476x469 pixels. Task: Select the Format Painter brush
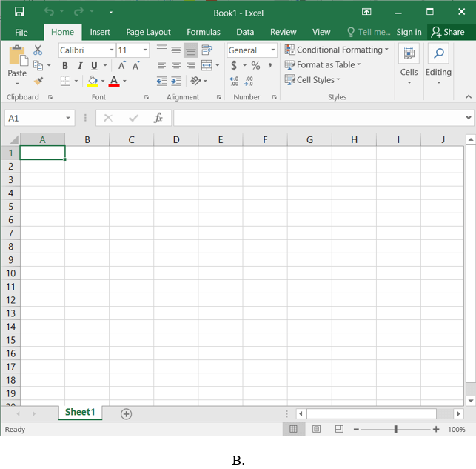point(38,82)
